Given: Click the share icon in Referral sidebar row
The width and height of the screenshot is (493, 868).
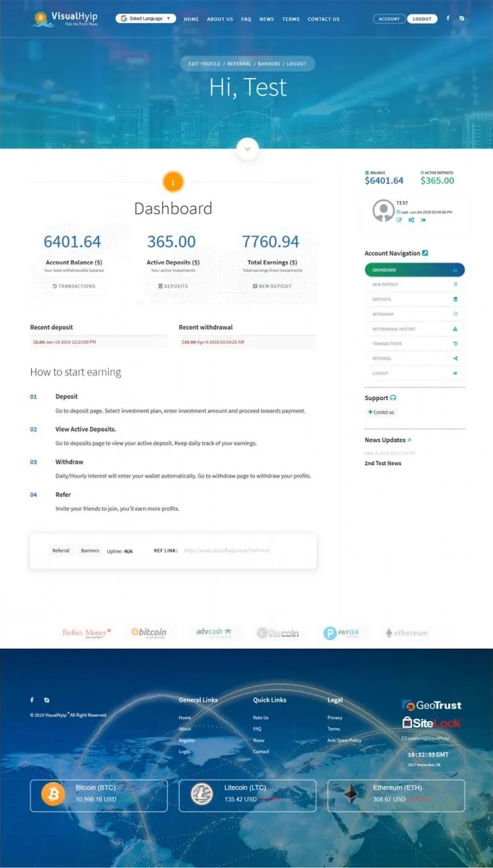Looking at the screenshot, I should [x=455, y=359].
